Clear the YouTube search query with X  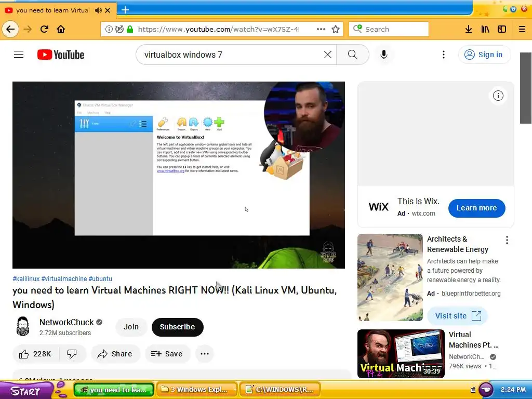328,55
